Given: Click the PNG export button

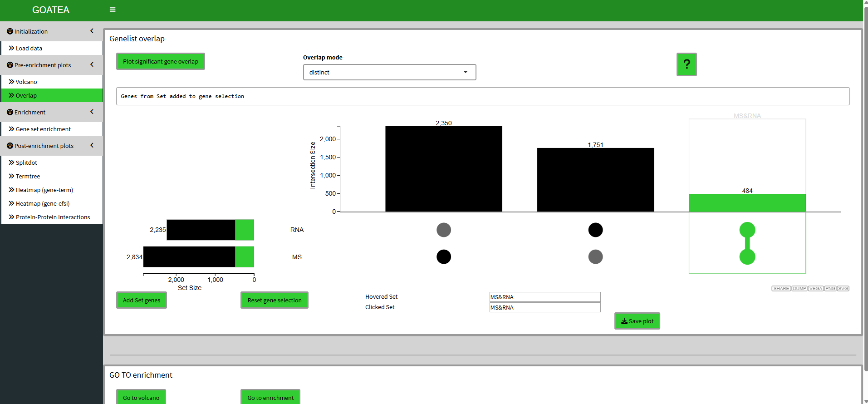Looking at the screenshot, I should point(830,289).
